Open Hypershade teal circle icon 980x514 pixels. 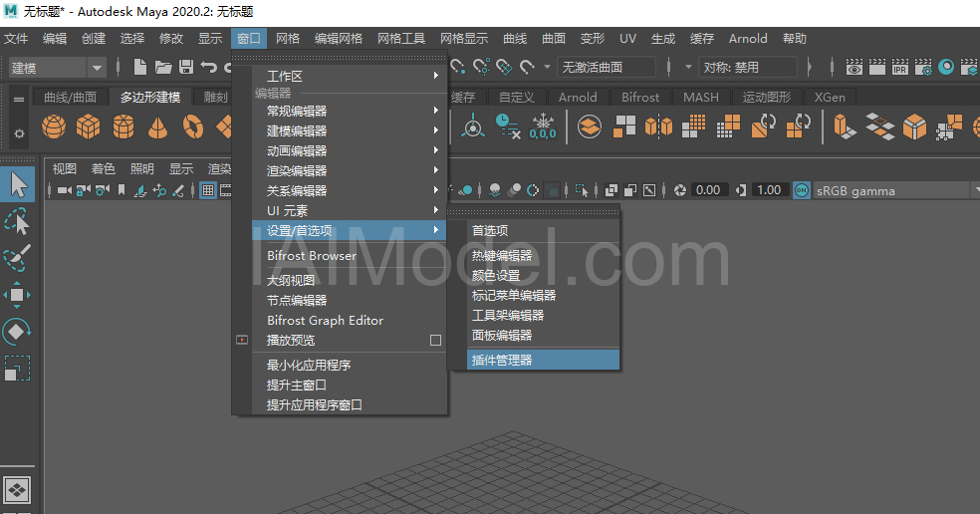pos(946,67)
